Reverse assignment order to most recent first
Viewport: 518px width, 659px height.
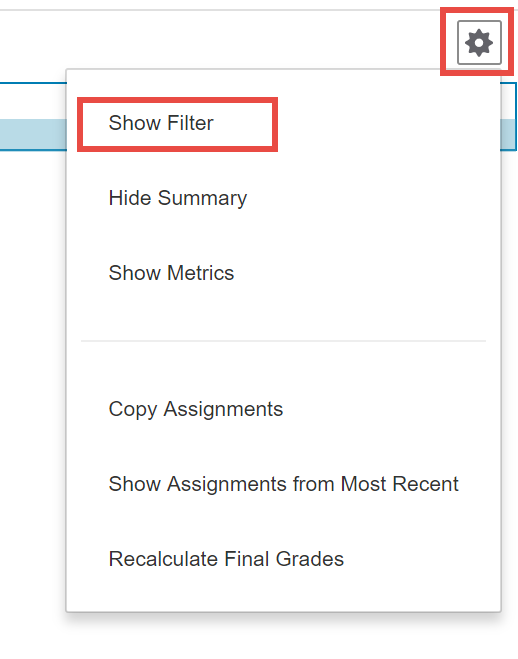point(284,484)
